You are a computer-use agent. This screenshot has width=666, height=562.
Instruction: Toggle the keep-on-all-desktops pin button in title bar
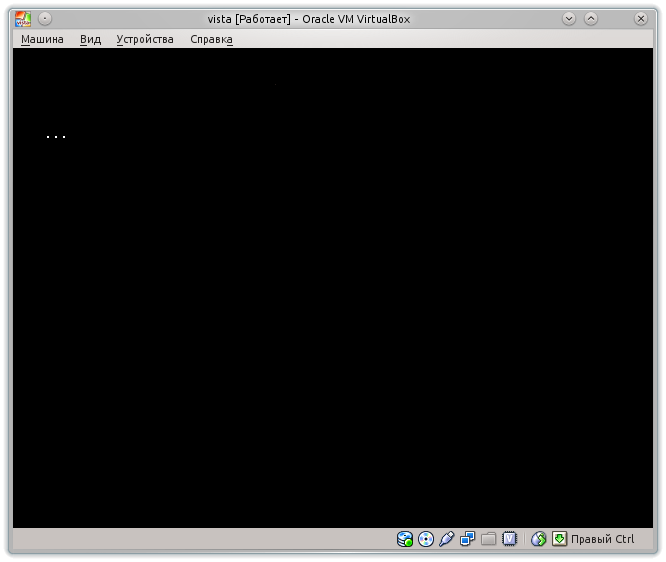point(46,18)
